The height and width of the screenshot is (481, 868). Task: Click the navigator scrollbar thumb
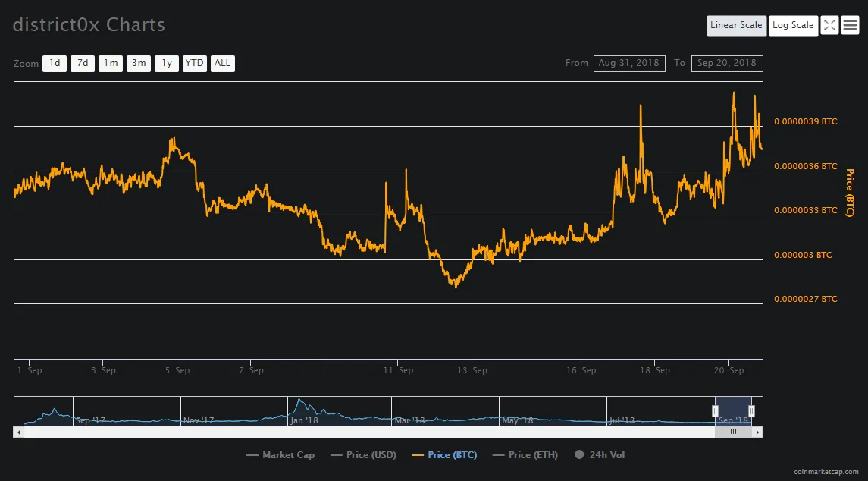[733, 432]
